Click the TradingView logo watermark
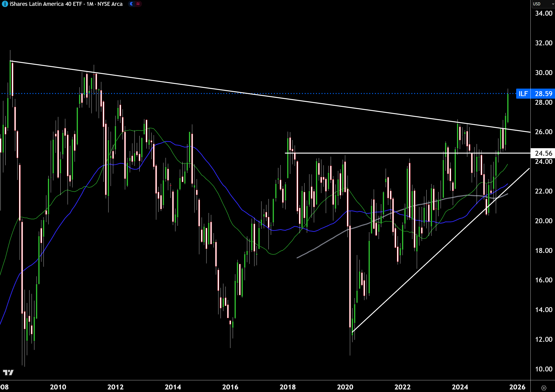Image resolution: width=555 pixels, height=392 pixels. [x=8, y=372]
